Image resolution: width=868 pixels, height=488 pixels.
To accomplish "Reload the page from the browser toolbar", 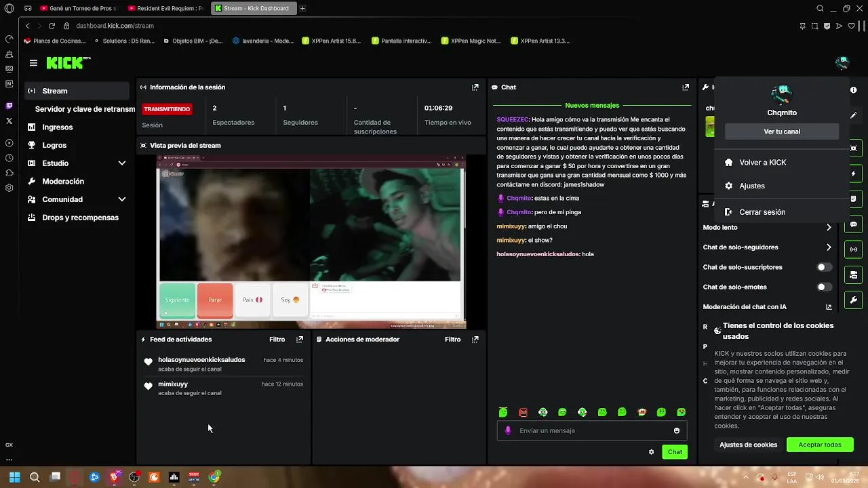I will [x=52, y=26].
